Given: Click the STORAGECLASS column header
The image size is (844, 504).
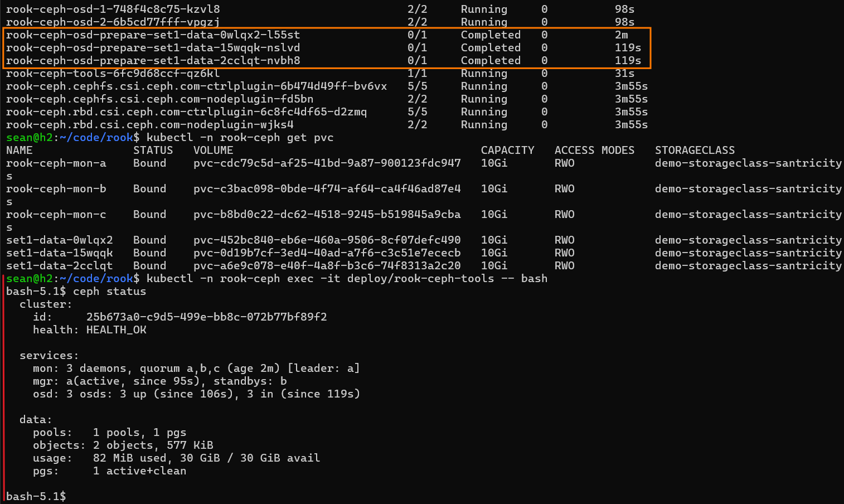Looking at the screenshot, I should point(695,150).
